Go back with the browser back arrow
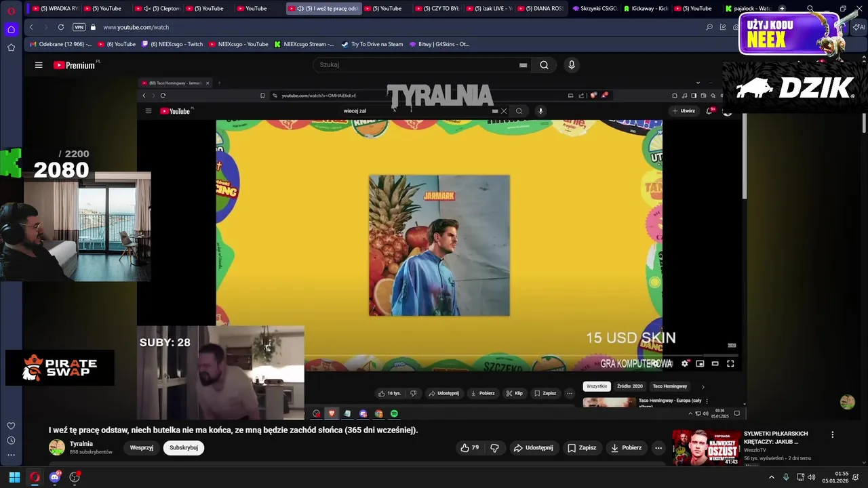 [x=31, y=27]
